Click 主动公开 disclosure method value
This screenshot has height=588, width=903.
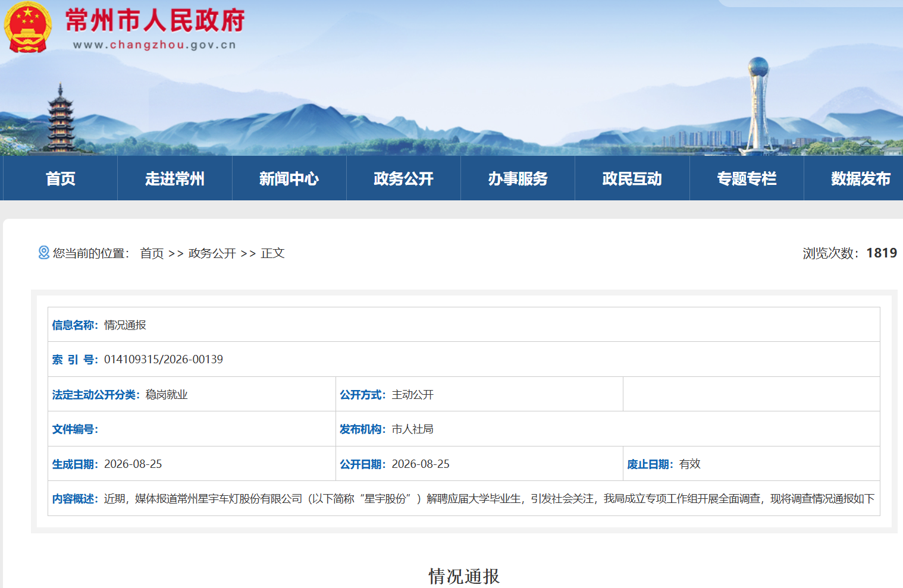[413, 394]
